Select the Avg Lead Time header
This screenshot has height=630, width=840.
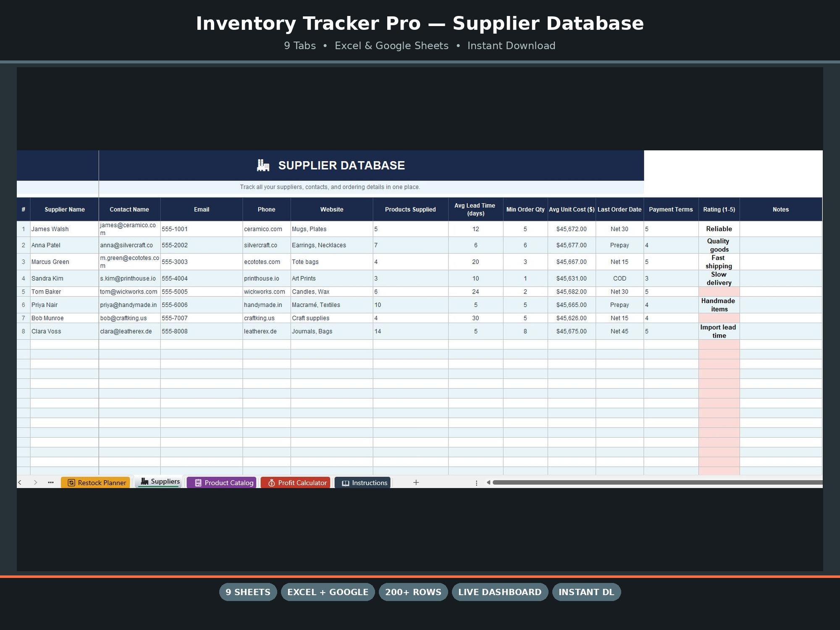[x=475, y=210]
